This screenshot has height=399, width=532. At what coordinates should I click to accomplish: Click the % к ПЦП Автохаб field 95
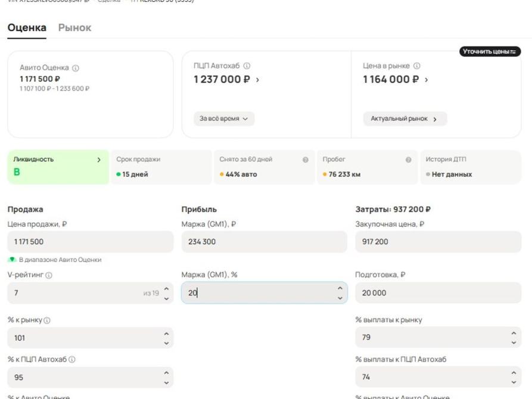coord(90,378)
